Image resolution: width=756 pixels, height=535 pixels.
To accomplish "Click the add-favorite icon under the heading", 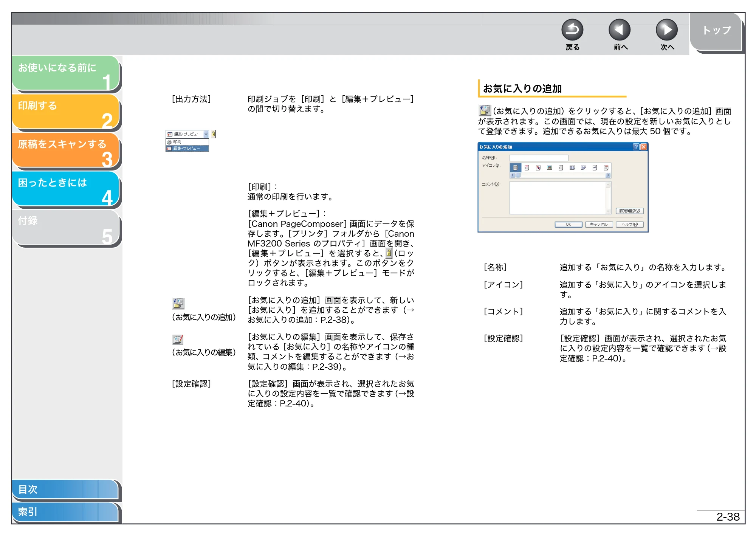I will (485, 110).
